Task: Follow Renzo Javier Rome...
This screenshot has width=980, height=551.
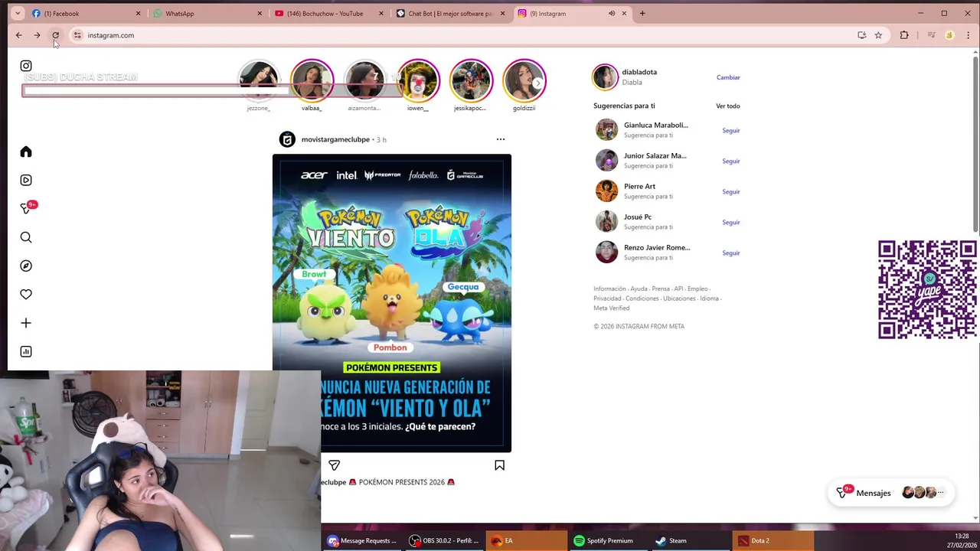Action: click(731, 253)
